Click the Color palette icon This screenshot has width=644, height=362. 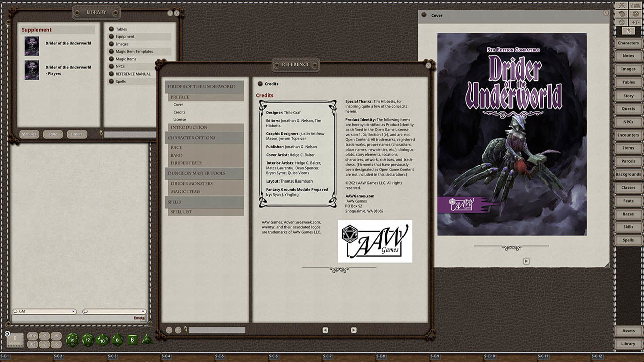click(x=635, y=14)
